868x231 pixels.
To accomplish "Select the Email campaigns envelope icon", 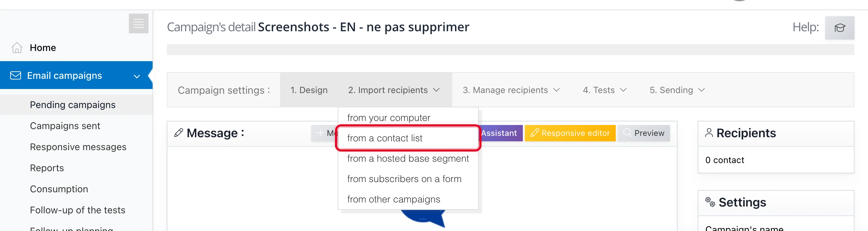I will [x=15, y=75].
